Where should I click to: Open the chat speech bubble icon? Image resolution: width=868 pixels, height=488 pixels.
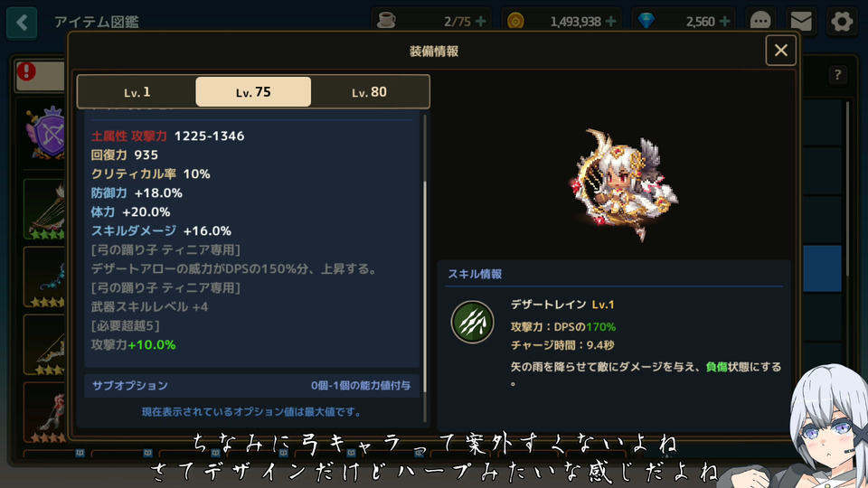click(760, 22)
